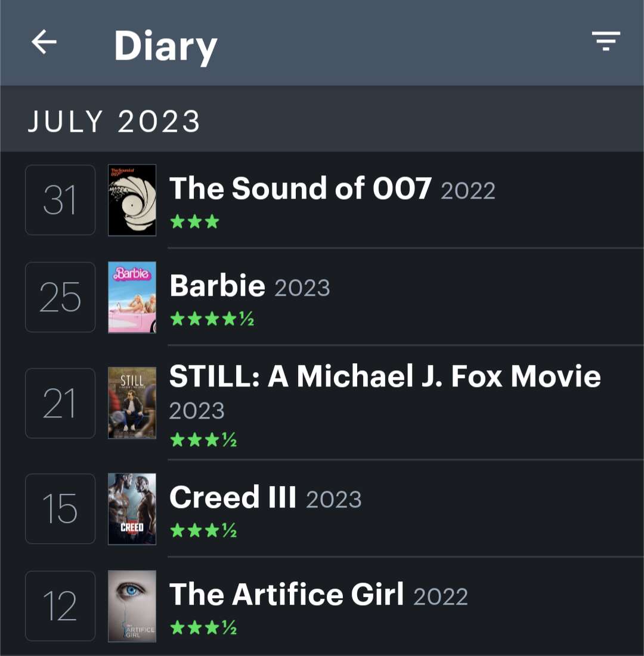Open The Sound of 007 title
Screen dimensions: 644x656
pos(300,188)
